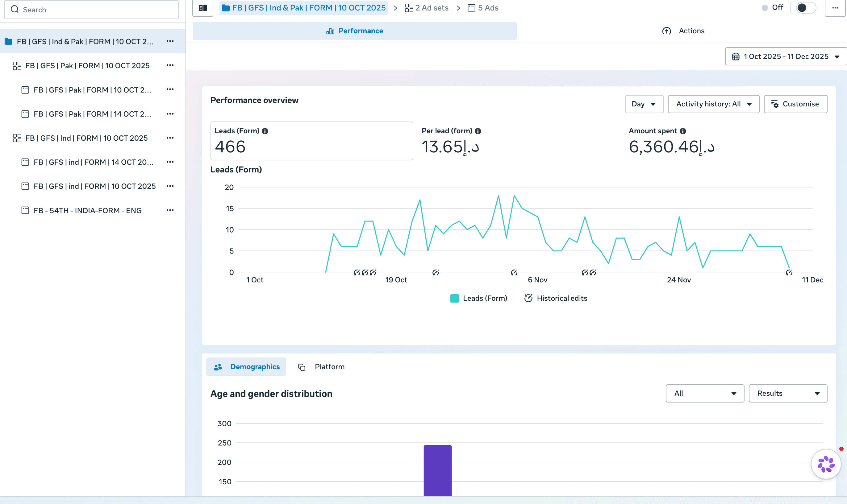
Task: Switch to the Actions tab
Action: click(x=683, y=31)
